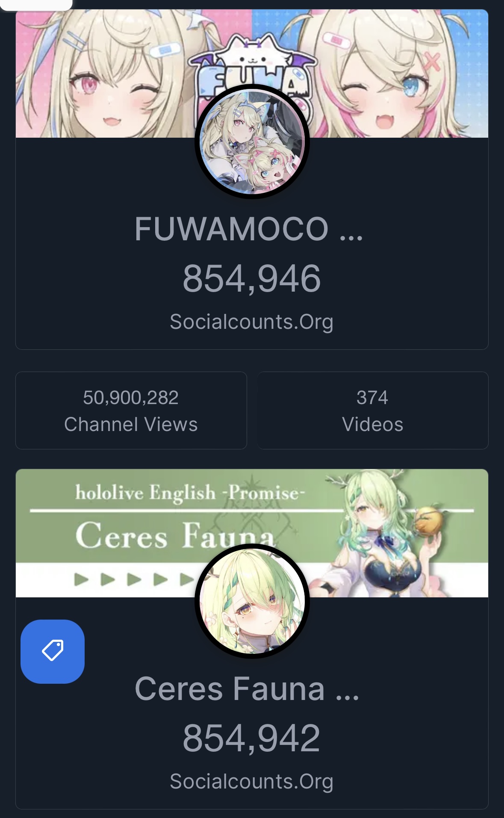This screenshot has height=818, width=504.
Task: Select the FUWAMOCO channel name title
Action: coord(249,229)
